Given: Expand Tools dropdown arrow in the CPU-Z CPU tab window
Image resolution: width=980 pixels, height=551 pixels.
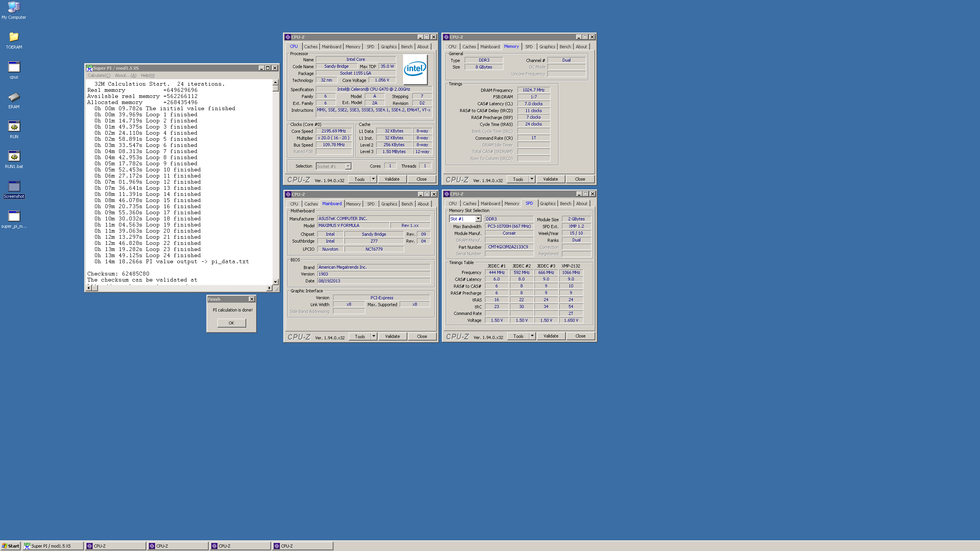Looking at the screenshot, I should pyautogui.click(x=373, y=179).
